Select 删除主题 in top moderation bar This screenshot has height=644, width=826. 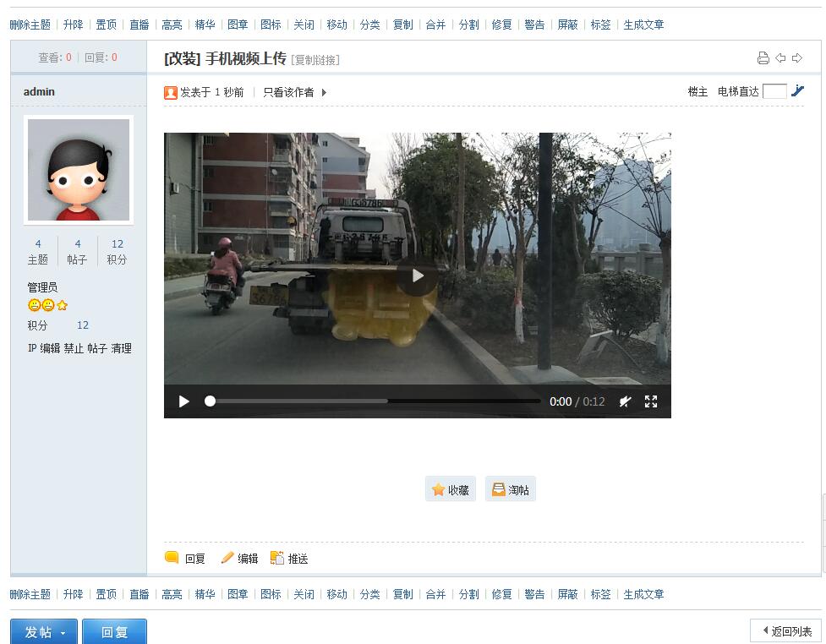click(30, 25)
